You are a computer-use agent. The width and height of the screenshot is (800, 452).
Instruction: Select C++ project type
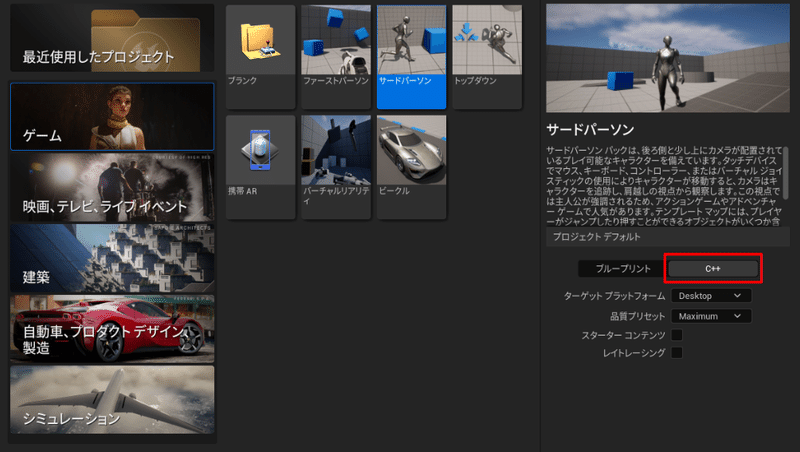click(x=713, y=269)
